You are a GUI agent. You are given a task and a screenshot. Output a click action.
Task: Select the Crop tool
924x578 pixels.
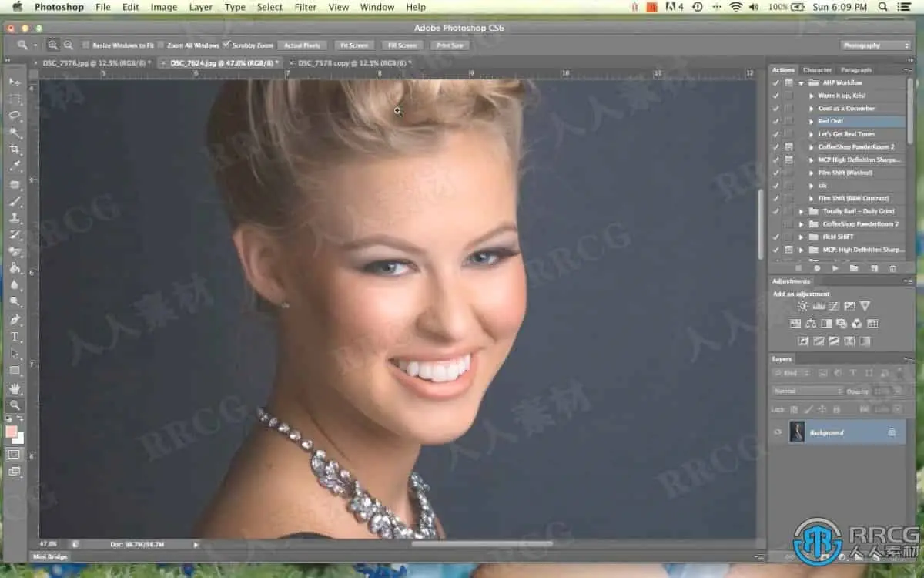tap(15, 150)
